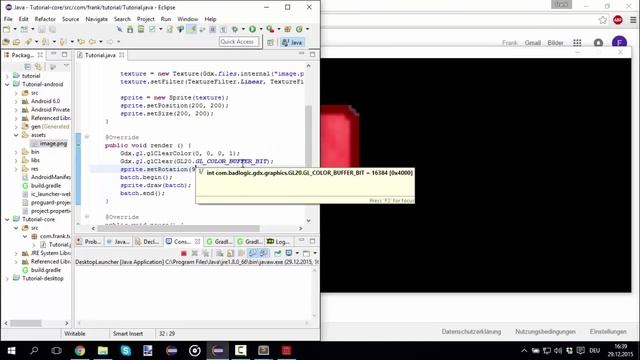The width and height of the screenshot is (640, 360).
Task: Expand Android 6.0 library node
Action: pyautogui.click(x=16, y=101)
